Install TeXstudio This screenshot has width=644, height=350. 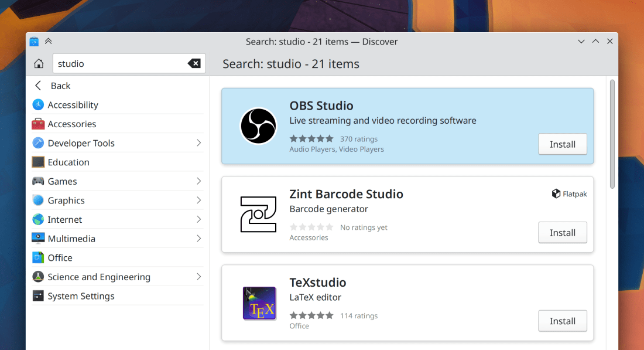point(562,321)
